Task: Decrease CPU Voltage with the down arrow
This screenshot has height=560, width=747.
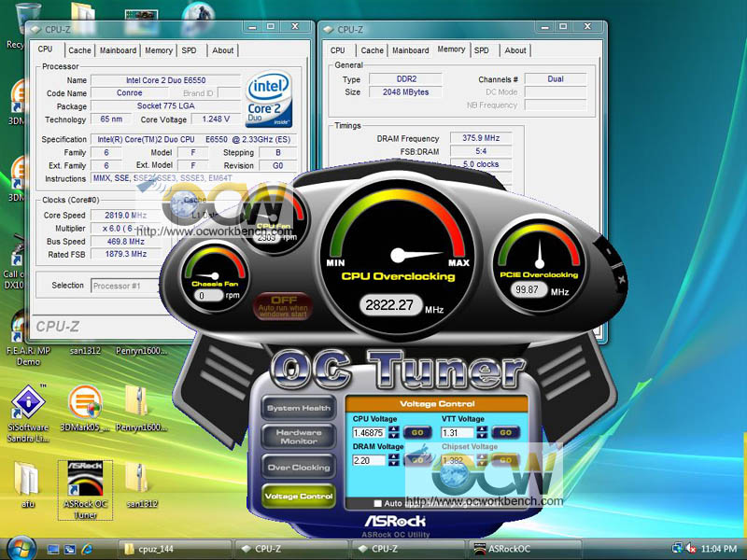Action: pyautogui.click(x=393, y=436)
